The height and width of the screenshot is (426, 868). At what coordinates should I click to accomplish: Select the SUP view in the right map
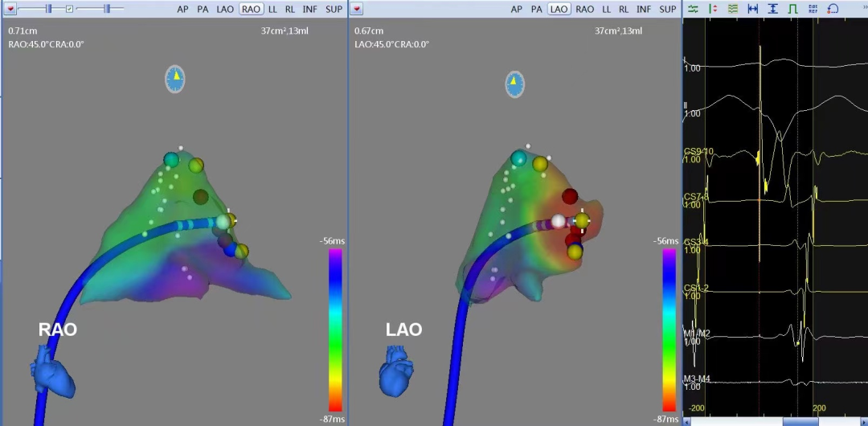[x=668, y=9]
